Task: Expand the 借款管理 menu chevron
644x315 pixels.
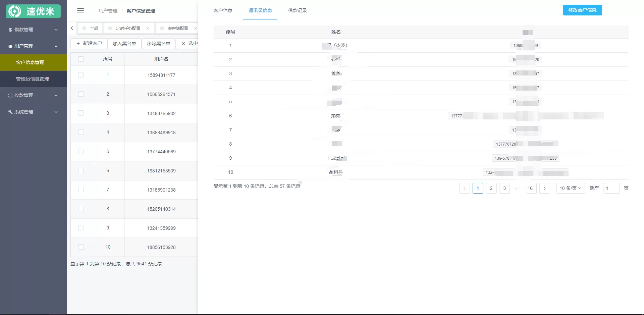Action: pos(56,30)
